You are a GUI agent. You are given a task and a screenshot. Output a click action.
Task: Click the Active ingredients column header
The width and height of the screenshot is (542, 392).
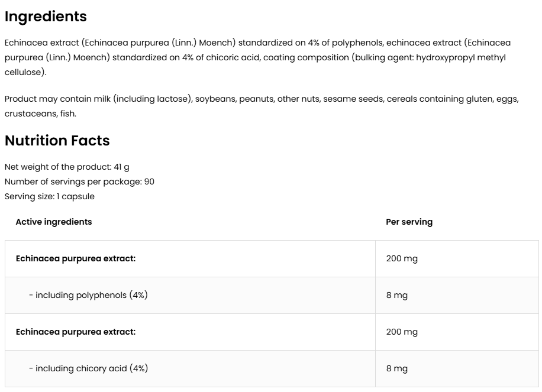(54, 222)
